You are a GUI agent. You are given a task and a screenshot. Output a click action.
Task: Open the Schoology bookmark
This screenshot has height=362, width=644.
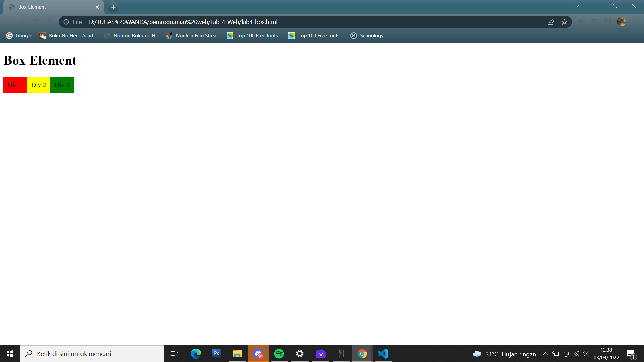367,35
